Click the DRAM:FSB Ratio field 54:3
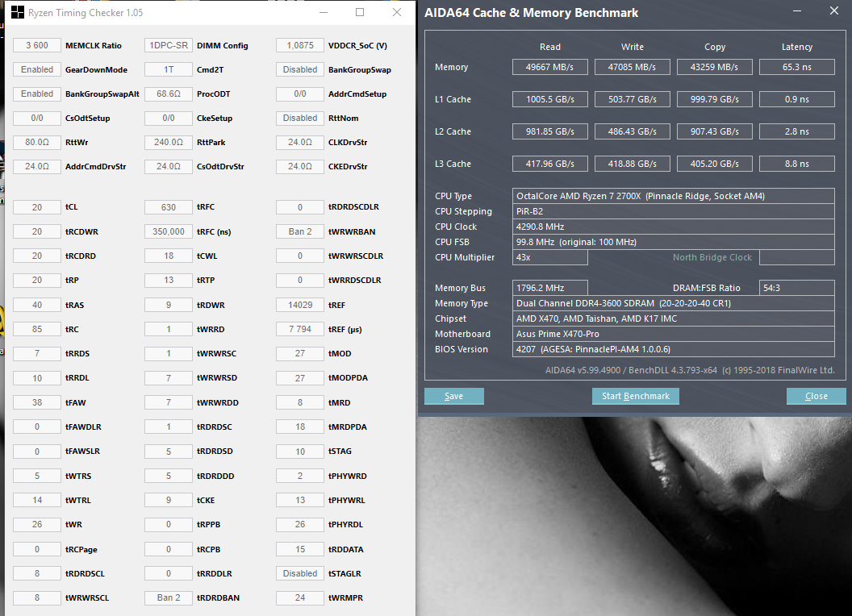The width and height of the screenshot is (852, 616). (797, 288)
